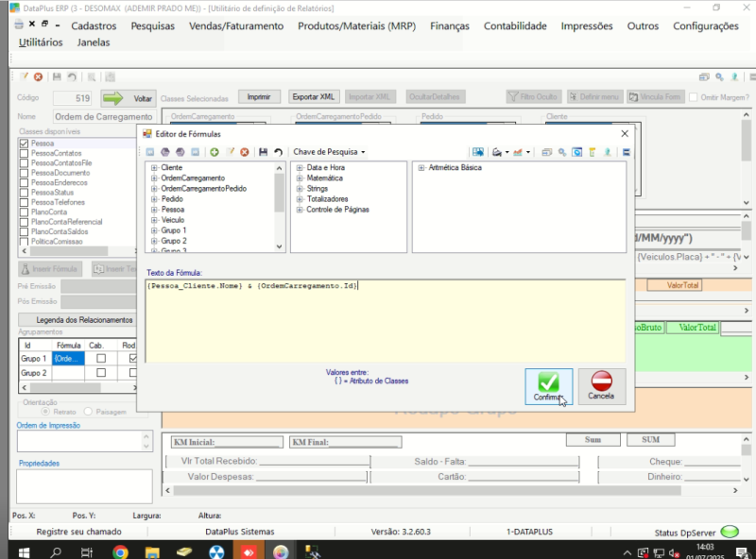Click the undo icon in main report window toolbar
Image resolution: width=756 pixels, height=559 pixels.
(x=72, y=77)
